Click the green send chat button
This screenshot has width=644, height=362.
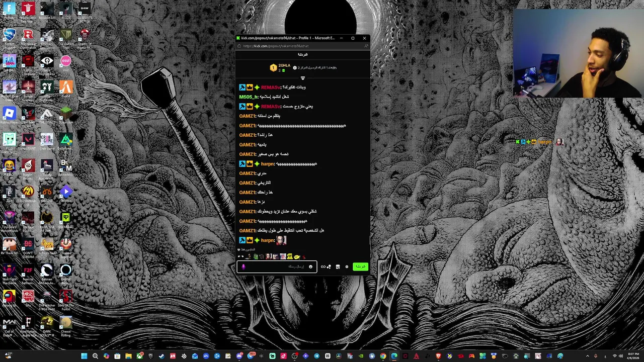[x=361, y=266]
